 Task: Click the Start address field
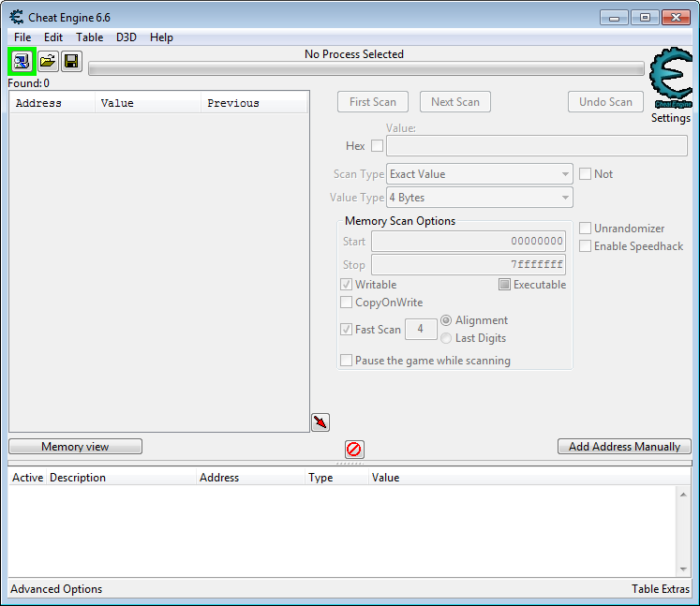click(469, 242)
